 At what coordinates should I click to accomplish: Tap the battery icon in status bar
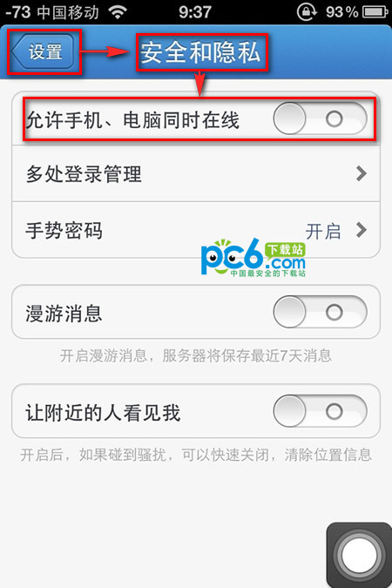tap(375, 12)
